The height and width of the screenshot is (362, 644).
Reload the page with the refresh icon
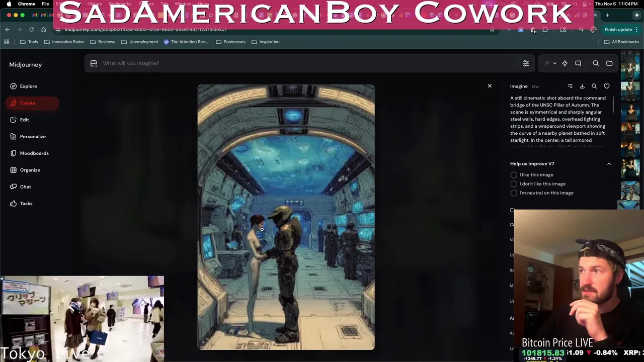click(x=31, y=30)
